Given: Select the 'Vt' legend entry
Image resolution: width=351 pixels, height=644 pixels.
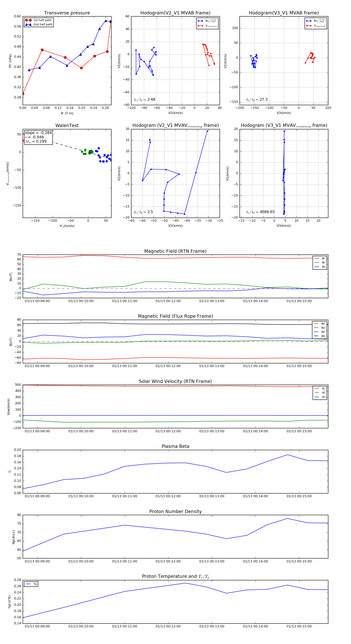Looking at the screenshot, I should click(x=320, y=393).
